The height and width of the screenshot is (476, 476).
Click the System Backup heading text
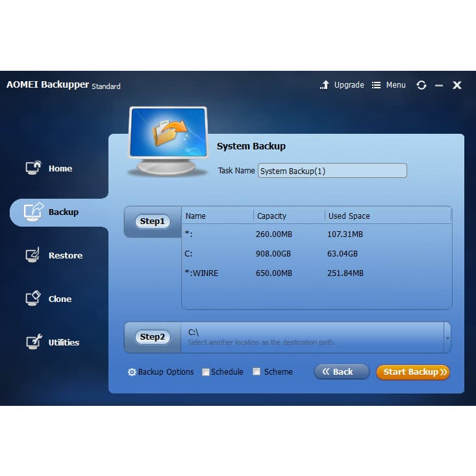251,146
